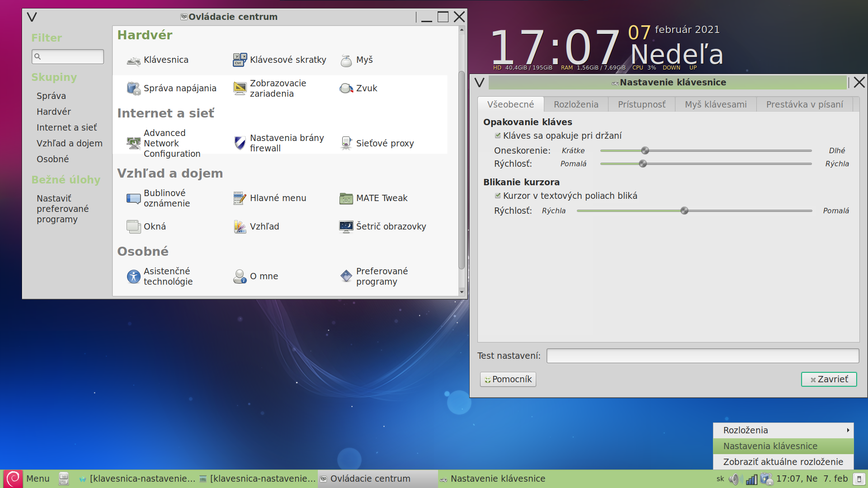Switch to Rozloženia tab
The width and height of the screenshot is (868, 488).
point(576,104)
